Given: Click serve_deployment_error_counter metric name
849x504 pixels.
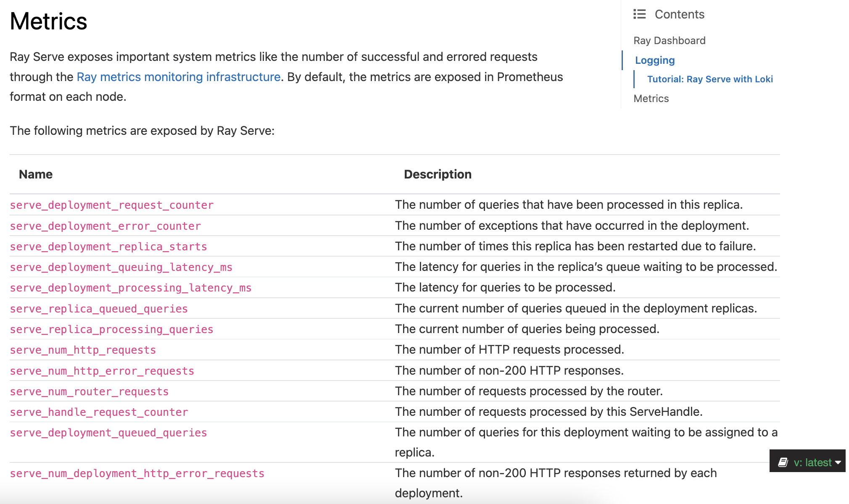Looking at the screenshot, I should [105, 226].
